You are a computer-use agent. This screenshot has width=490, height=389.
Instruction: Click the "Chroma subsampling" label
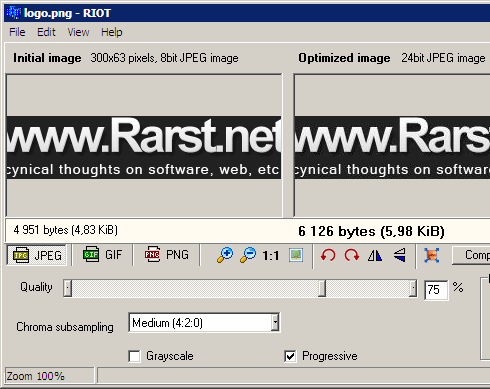pos(65,327)
